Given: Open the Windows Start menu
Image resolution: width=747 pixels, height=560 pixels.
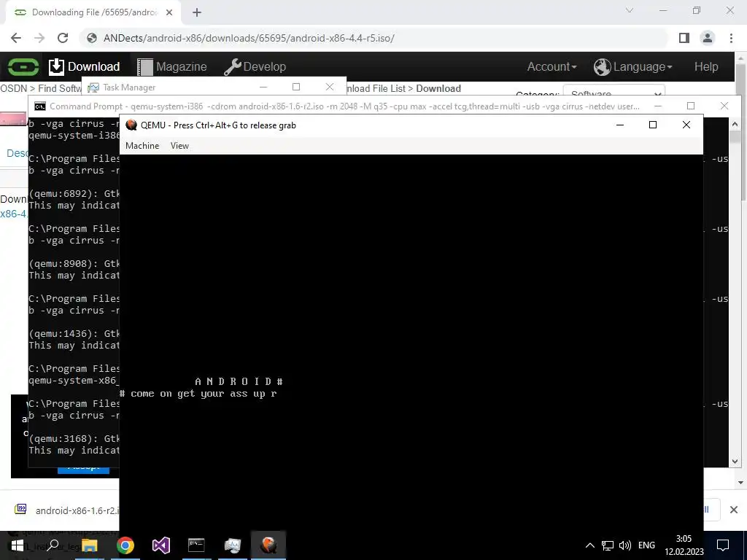Looking at the screenshot, I should pyautogui.click(x=18, y=545).
